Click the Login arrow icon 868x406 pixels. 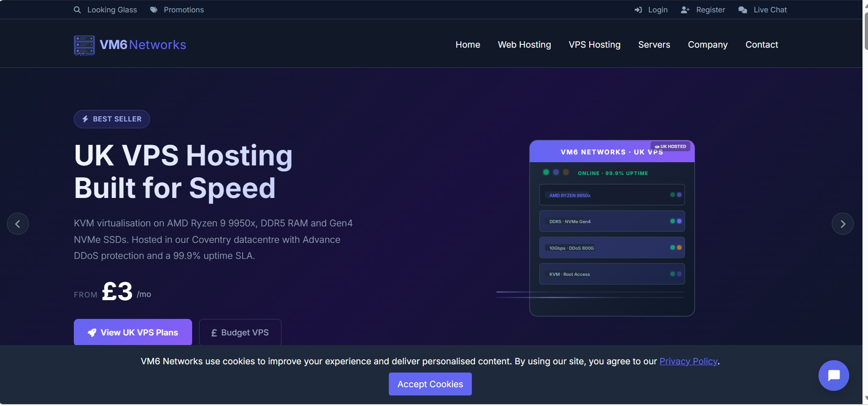point(638,10)
